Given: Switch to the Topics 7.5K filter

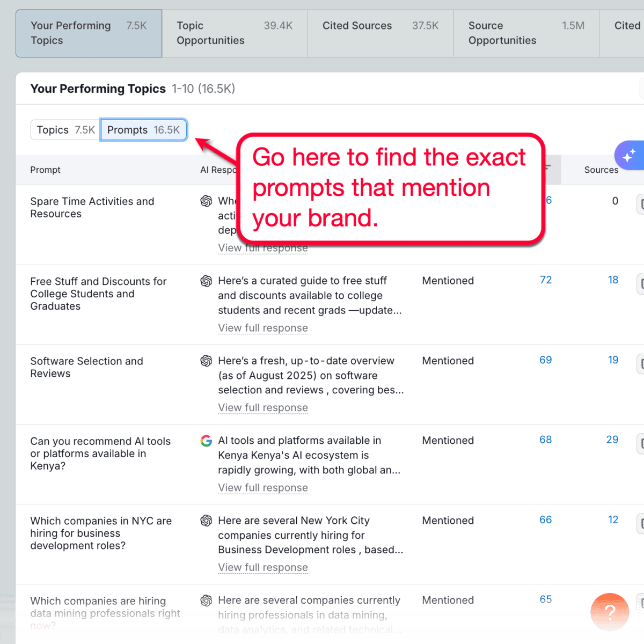Looking at the screenshot, I should click(x=64, y=130).
